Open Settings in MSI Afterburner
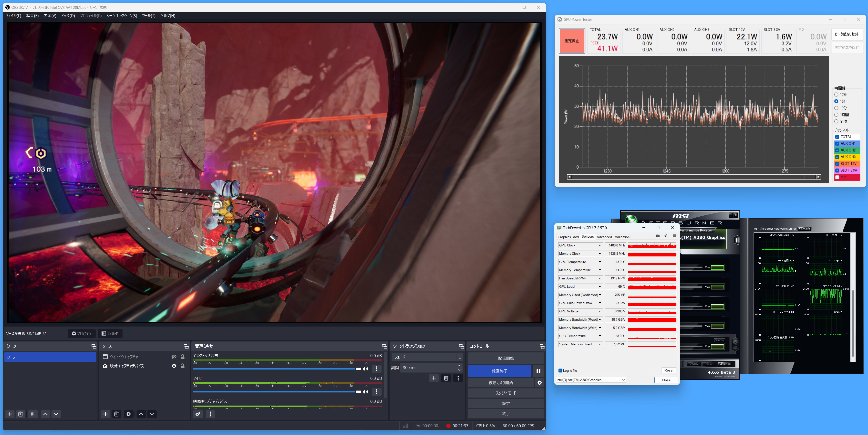The width and height of the screenshot is (868, 435). pyautogui.click(x=725, y=364)
